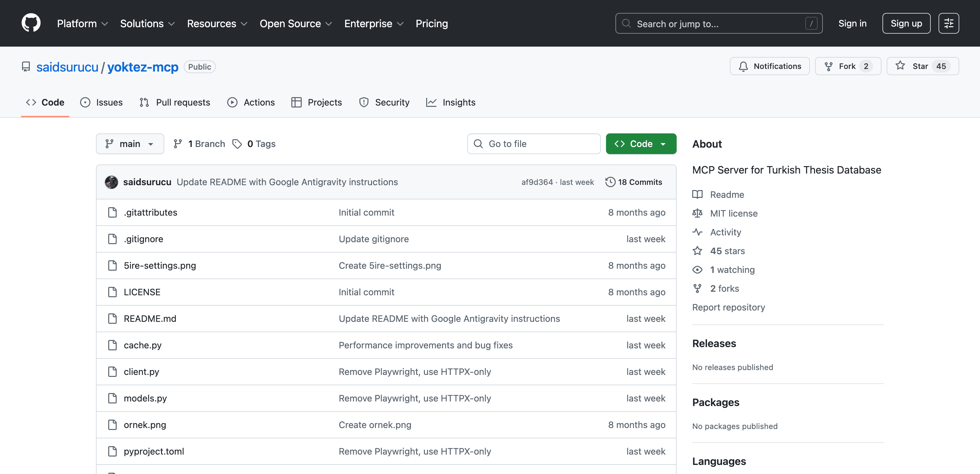Click 'Create ornek.png' commit message
The image size is (980, 474).
coord(375,424)
